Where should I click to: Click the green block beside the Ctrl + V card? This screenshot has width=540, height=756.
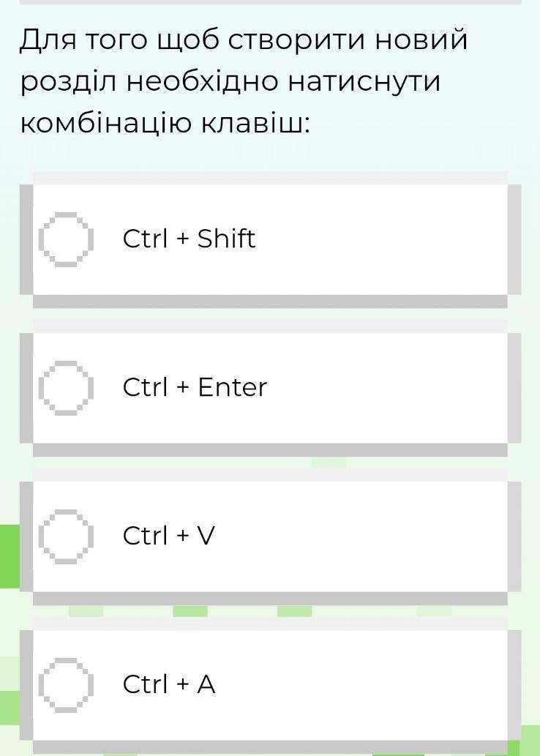pos(9,556)
